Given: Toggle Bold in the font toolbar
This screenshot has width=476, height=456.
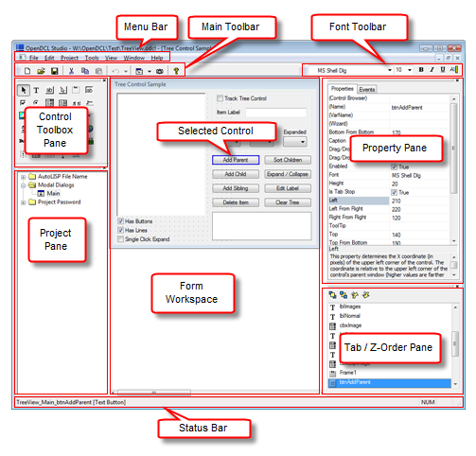Looking at the screenshot, I should point(421,70).
